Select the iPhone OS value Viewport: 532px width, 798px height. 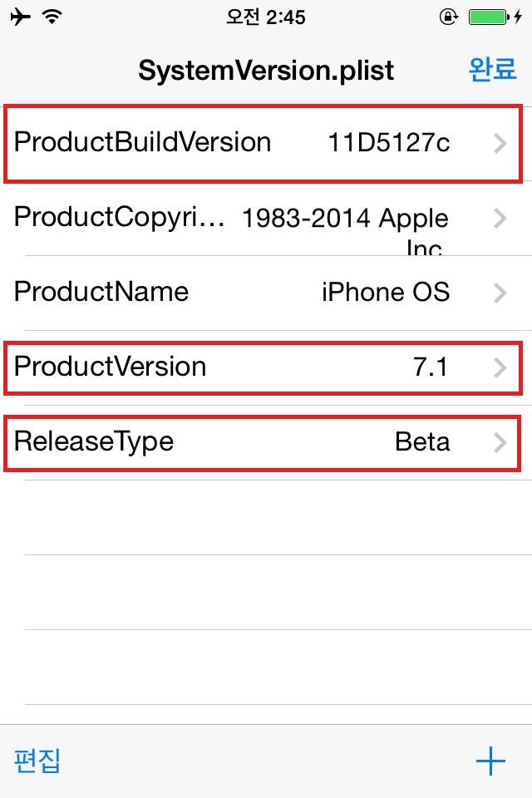[386, 292]
